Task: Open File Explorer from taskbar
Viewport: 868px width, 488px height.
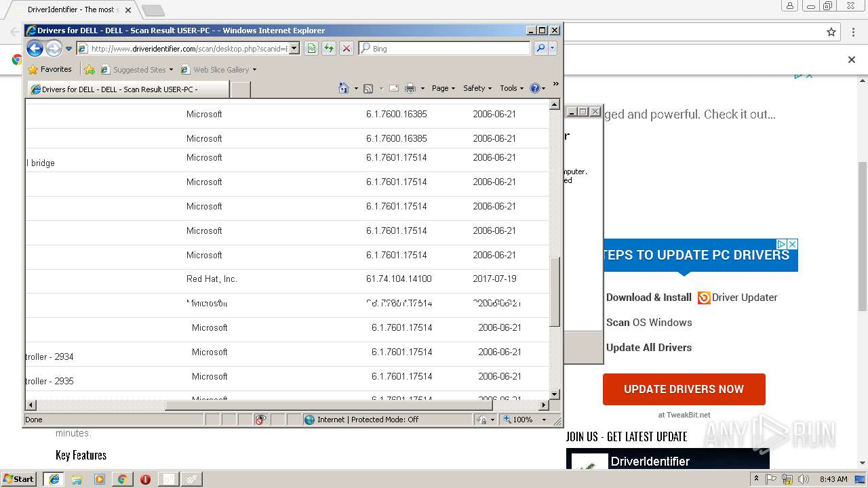Action: [x=77, y=479]
